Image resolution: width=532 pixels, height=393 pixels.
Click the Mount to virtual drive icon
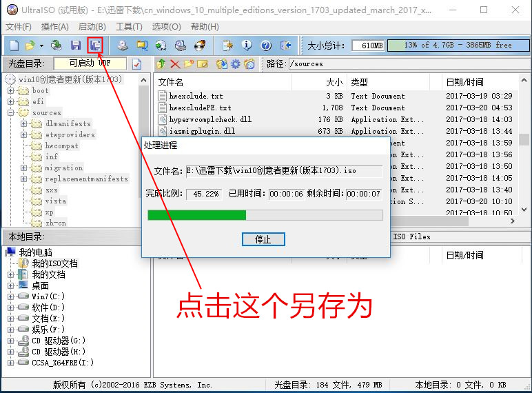click(x=181, y=45)
